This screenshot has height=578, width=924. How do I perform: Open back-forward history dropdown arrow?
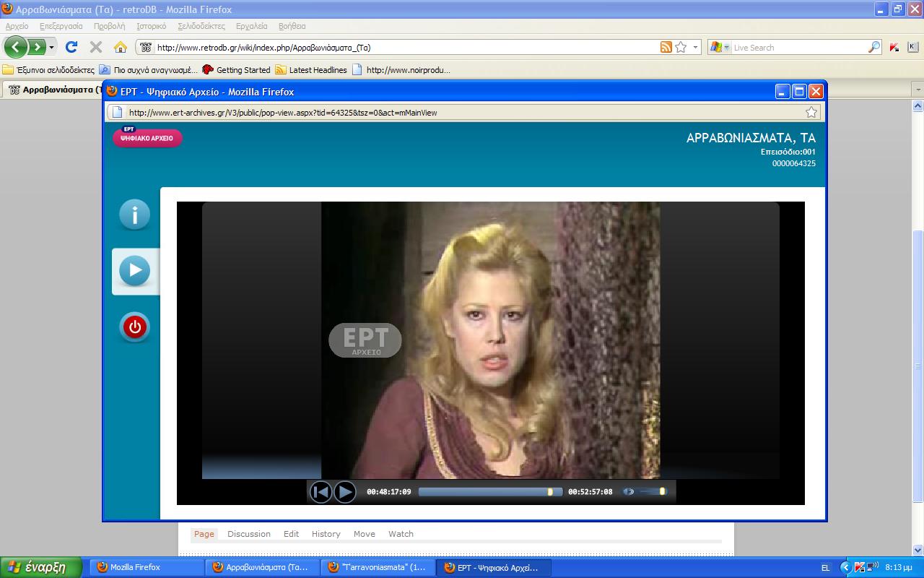click(52, 48)
